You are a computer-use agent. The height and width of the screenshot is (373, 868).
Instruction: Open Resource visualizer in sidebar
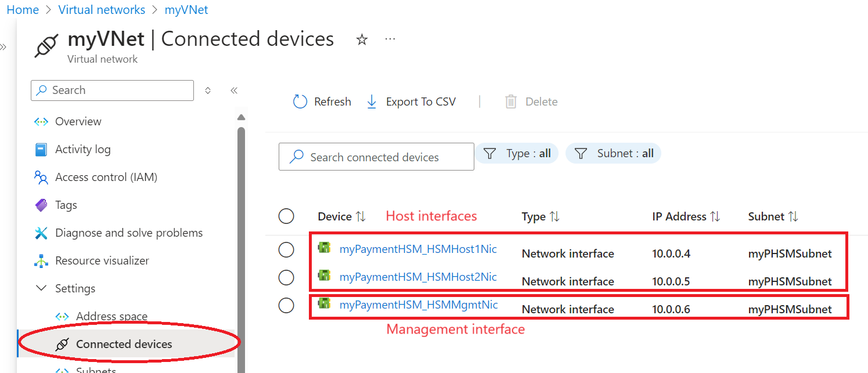(x=102, y=261)
